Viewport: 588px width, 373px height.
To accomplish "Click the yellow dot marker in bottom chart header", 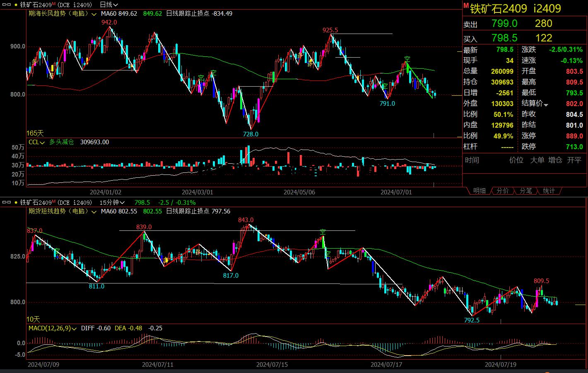I will tap(16, 203).
